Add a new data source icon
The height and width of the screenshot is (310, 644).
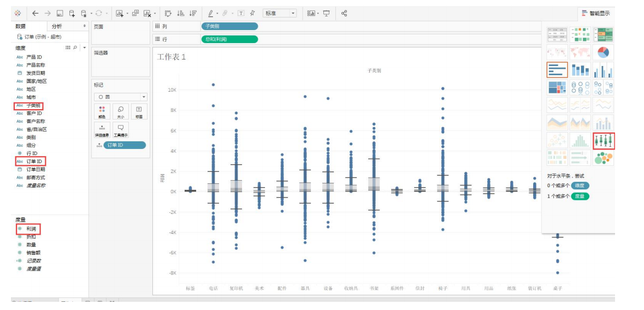point(72,13)
